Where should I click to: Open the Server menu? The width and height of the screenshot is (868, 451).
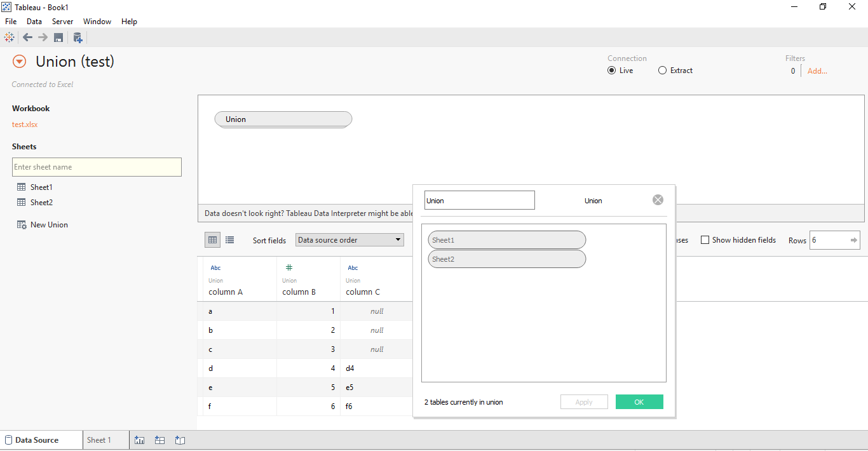click(62, 22)
